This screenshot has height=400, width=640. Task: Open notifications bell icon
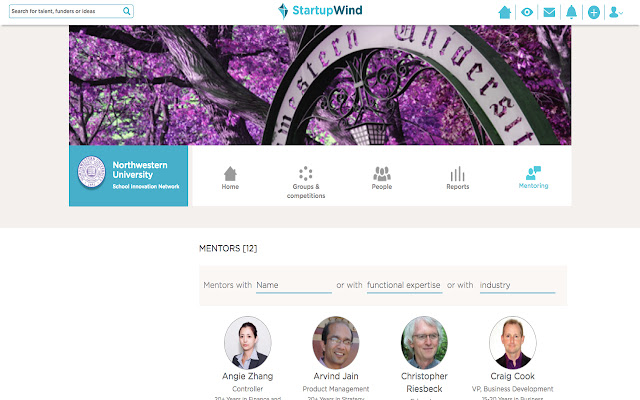click(571, 12)
